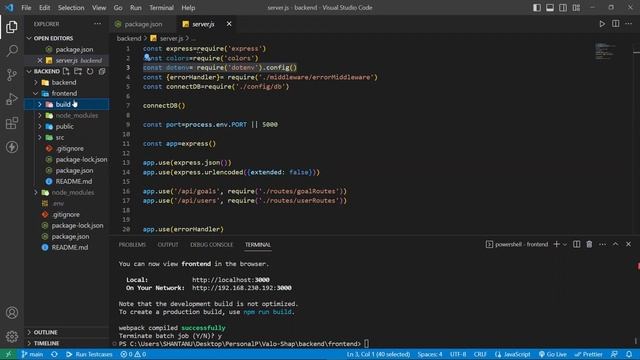The width and height of the screenshot is (640, 360).
Task: Close the server.js editor tab
Action: [229, 24]
